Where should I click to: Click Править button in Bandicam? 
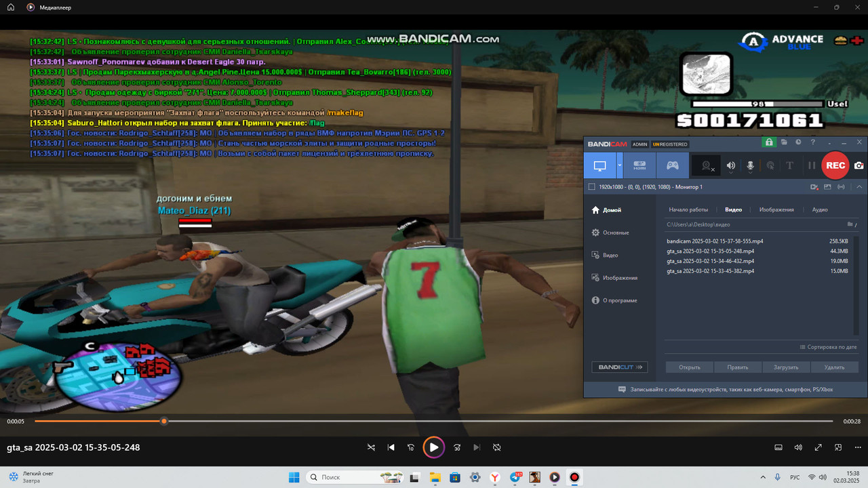tap(738, 367)
